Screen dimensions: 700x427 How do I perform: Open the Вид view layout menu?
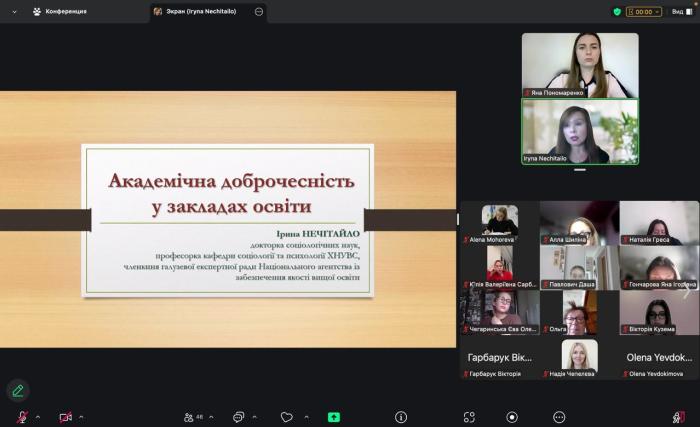(682, 12)
